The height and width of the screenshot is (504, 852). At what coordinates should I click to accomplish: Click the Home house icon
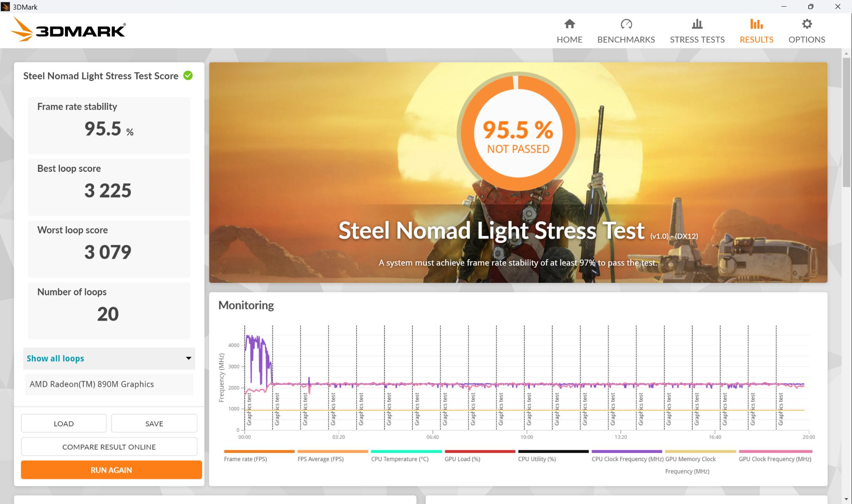point(570,24)
